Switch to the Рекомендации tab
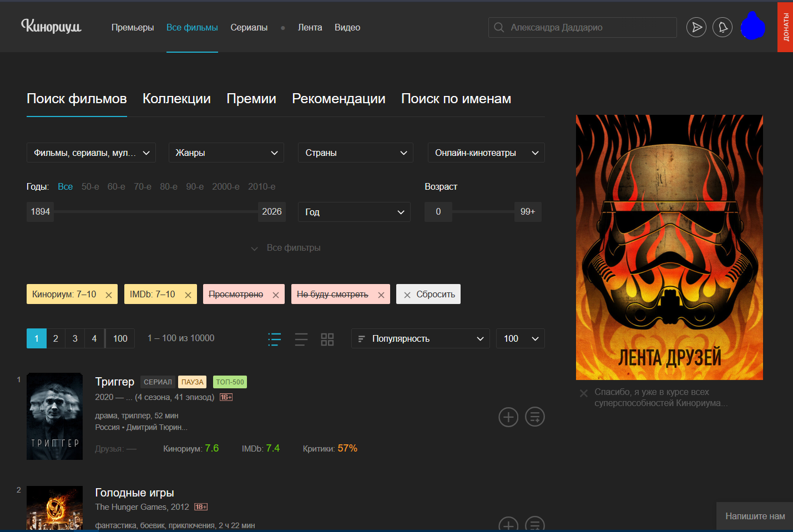 pos(339,99)
